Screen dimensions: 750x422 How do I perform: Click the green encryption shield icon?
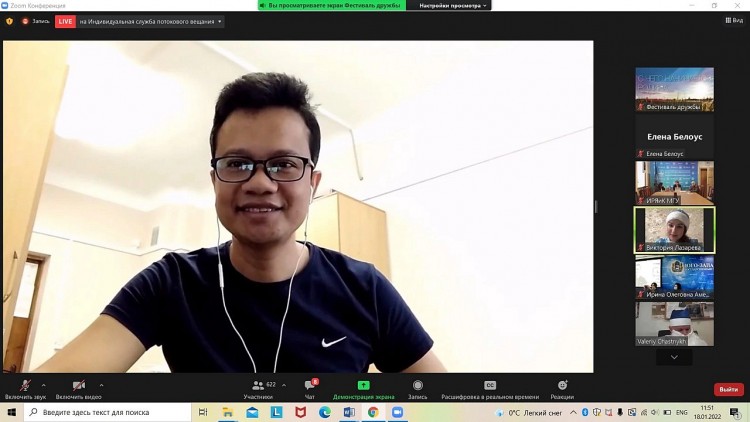[9, 21]
